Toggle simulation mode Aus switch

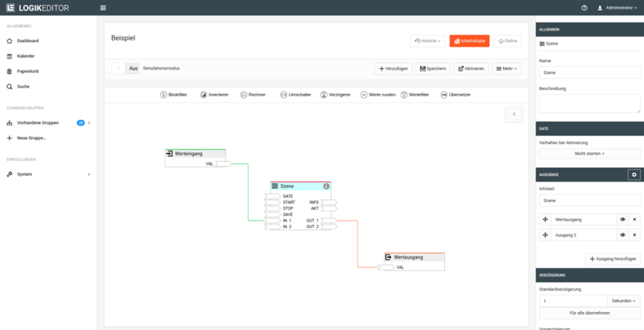(x=126, y=68)
